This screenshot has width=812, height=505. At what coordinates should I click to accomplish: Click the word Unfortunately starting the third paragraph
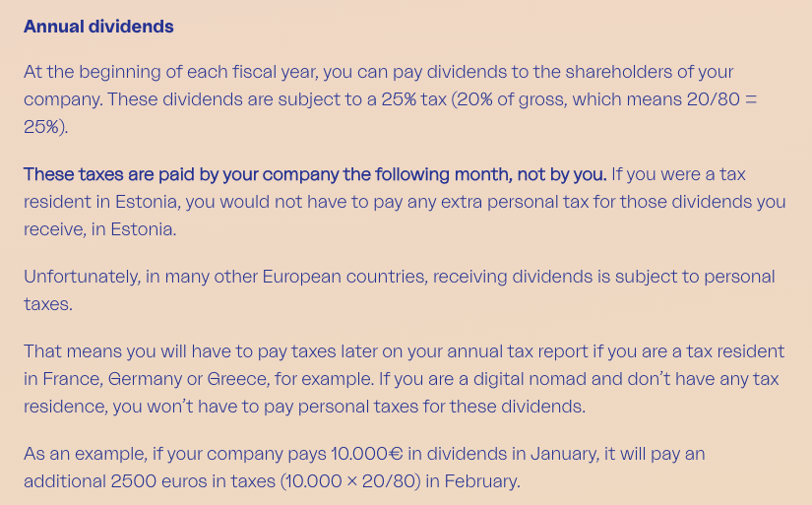click(x=82, y=277)
